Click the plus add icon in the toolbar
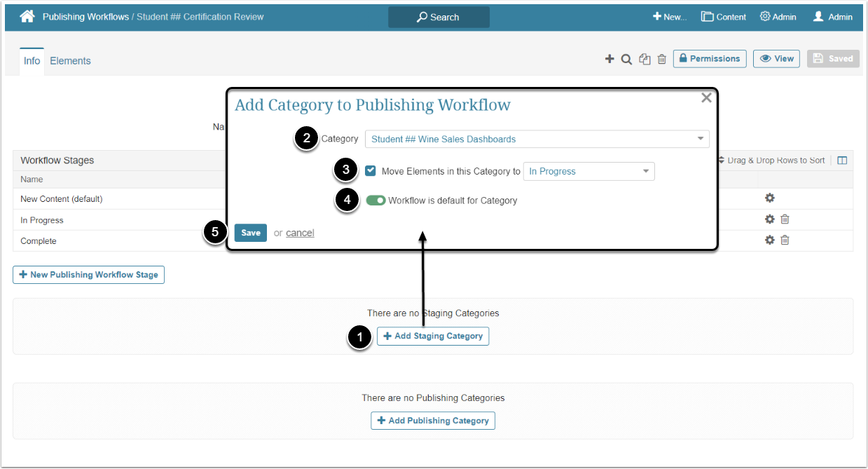Viewport: 868px width, 469px height. (609, 59)
